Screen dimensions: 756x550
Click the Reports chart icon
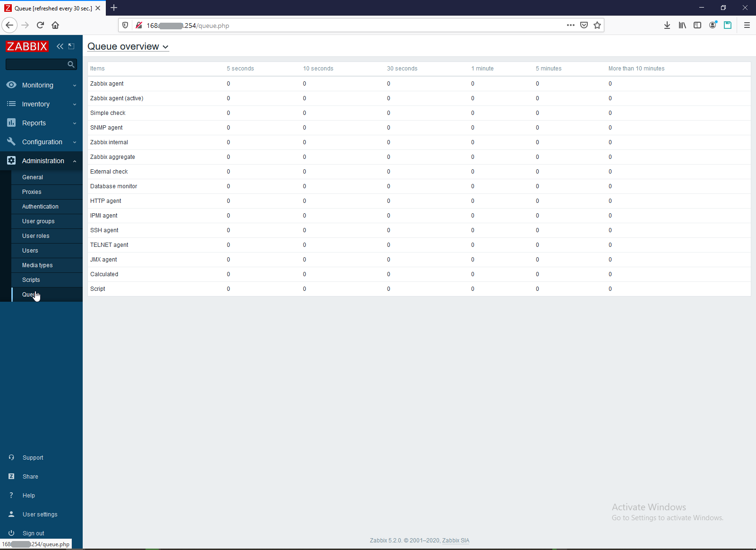11,122
